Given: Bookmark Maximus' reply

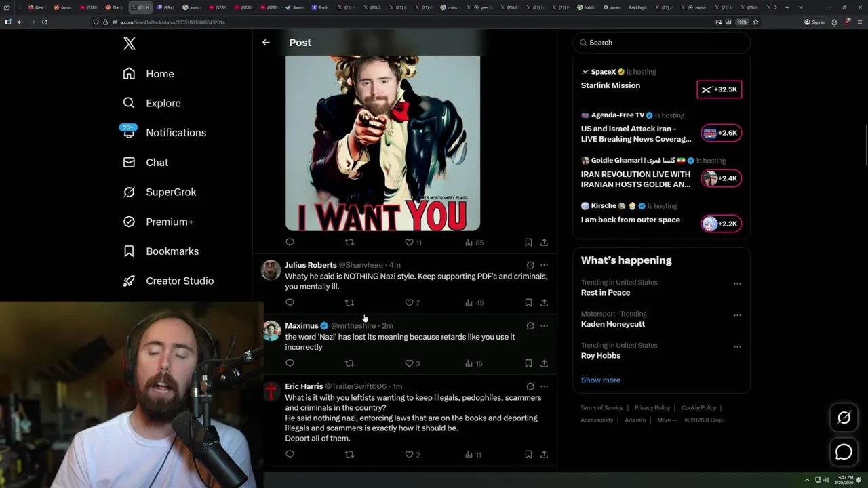Looking at the screenshot, I should click(528, 363).
